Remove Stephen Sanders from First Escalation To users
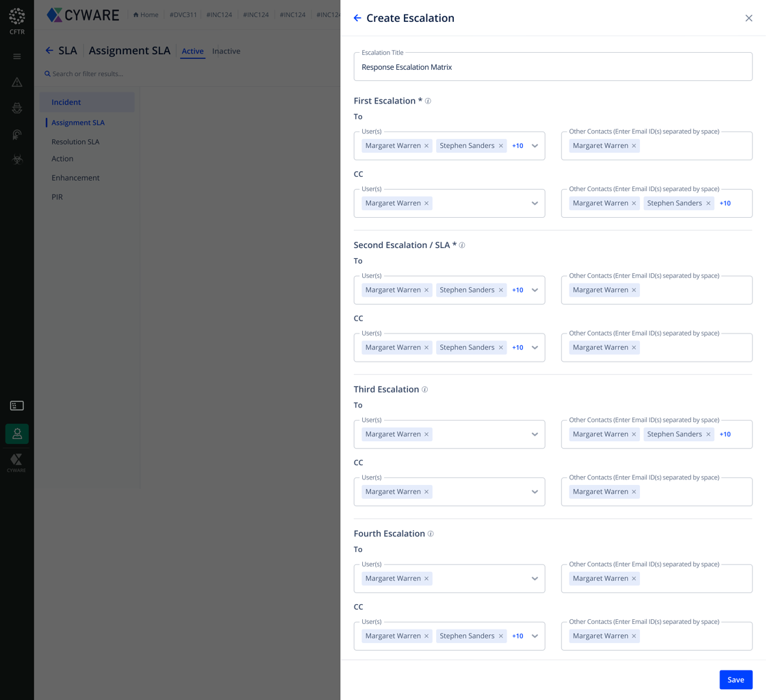Viewport: 766px width, 700px height. pos(501,146)
